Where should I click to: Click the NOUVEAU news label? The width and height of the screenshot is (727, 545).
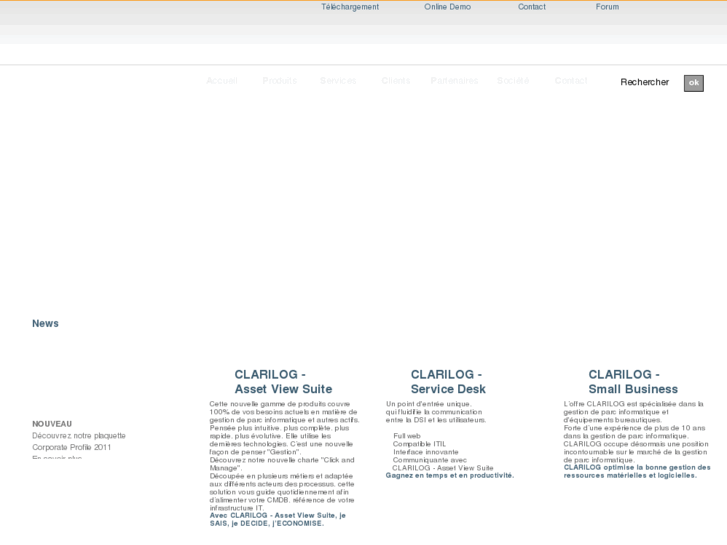[52, 424]
